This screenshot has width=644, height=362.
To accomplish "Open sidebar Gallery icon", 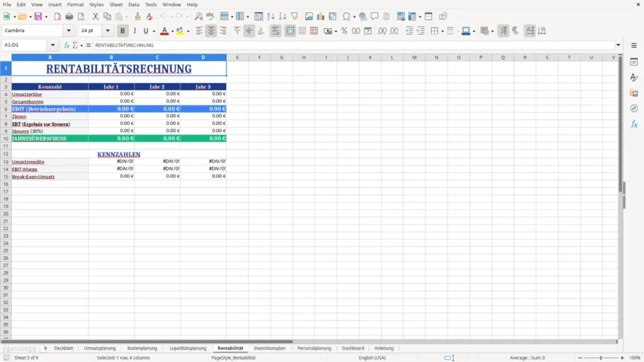I will click(634, 93).
